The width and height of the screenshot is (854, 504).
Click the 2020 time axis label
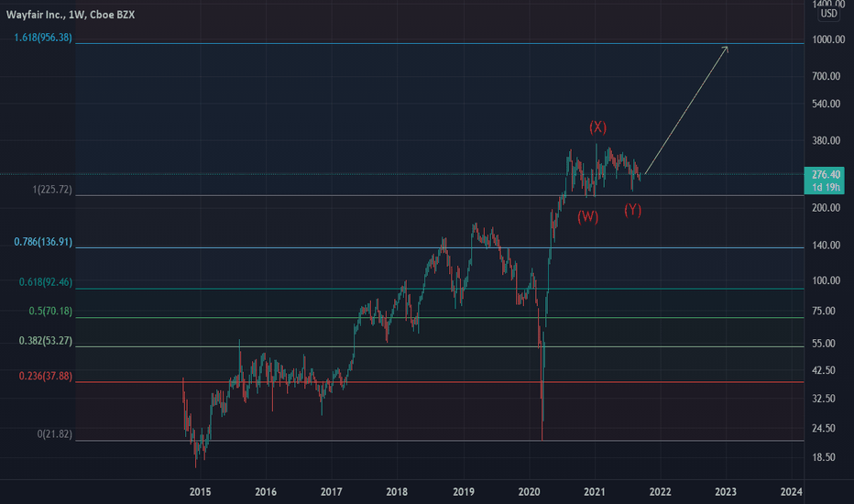529,492
